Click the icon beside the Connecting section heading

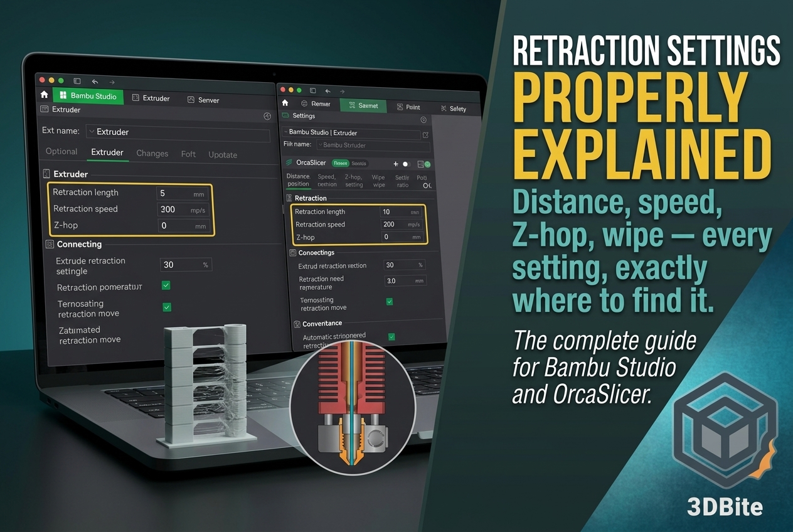(50, 244)
